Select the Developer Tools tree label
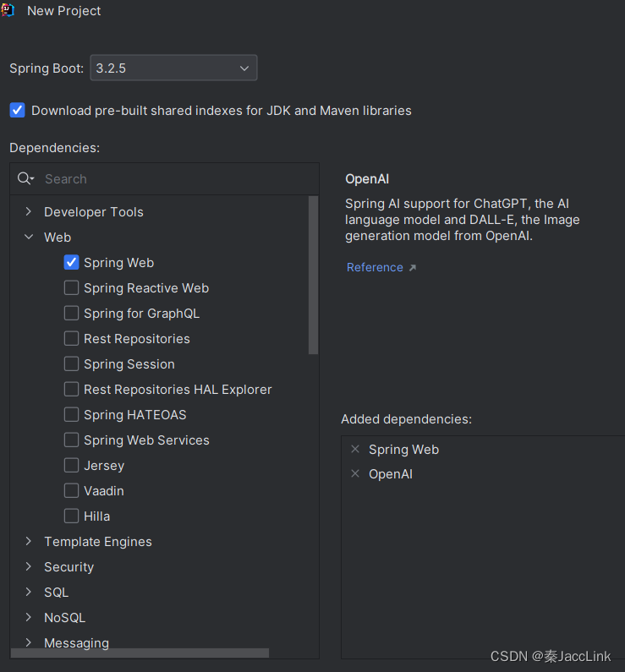The image size is (625, 672). coord(93,211)
